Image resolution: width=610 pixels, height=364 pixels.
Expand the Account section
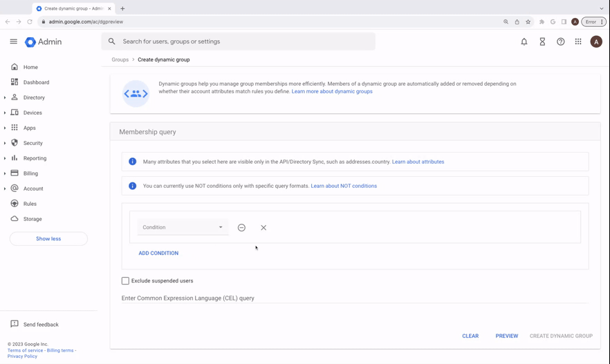pyautogui.click(x=5, y=189)
